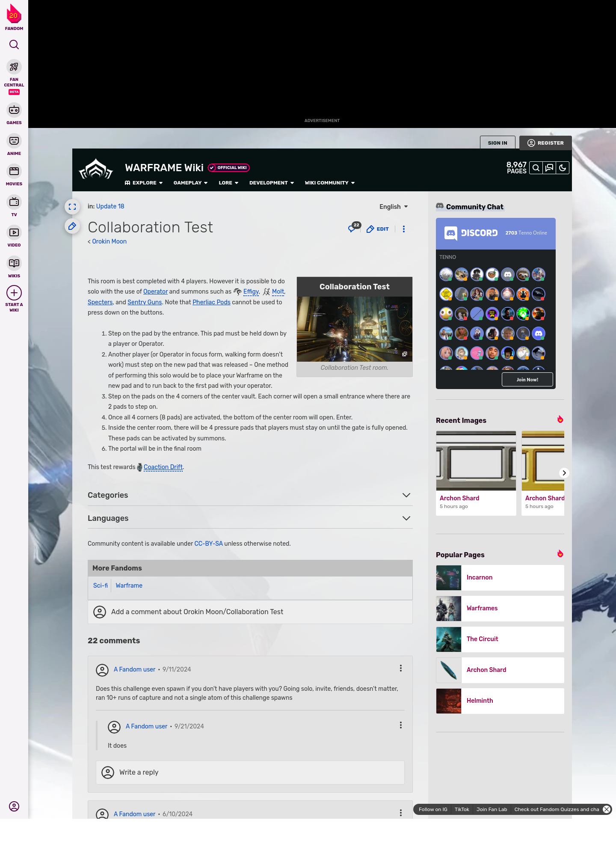Image resolution: width=616 pixels, height=856 pixels.
Task: Open the Gameplay menu
Action: [190, 183]
